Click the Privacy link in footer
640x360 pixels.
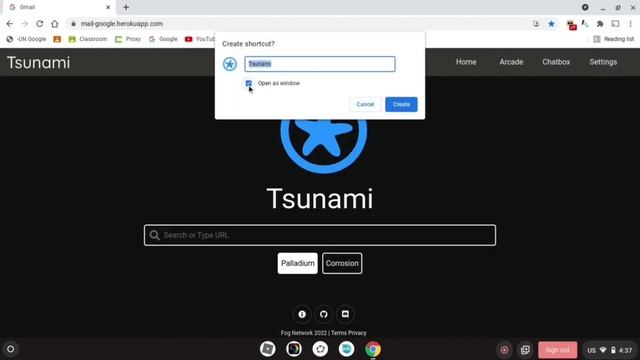pyautogui.click(x=358, y=333)
